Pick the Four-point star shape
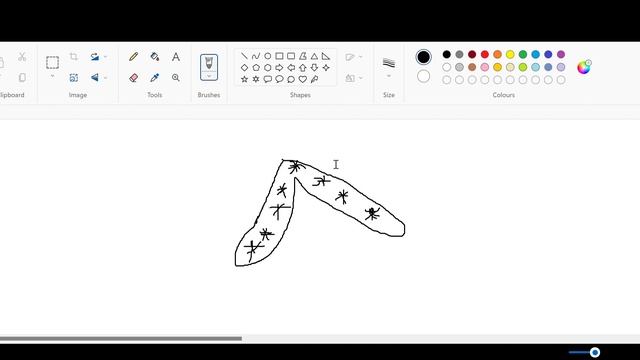 [x=326, y=67]
